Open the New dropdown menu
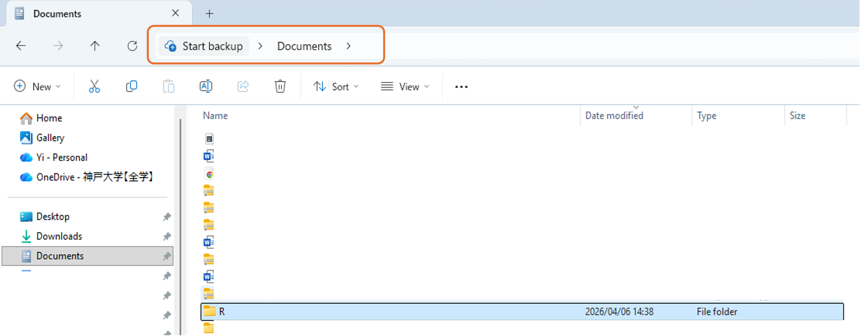This screenshot has height=336, width=868. (37, 87)
